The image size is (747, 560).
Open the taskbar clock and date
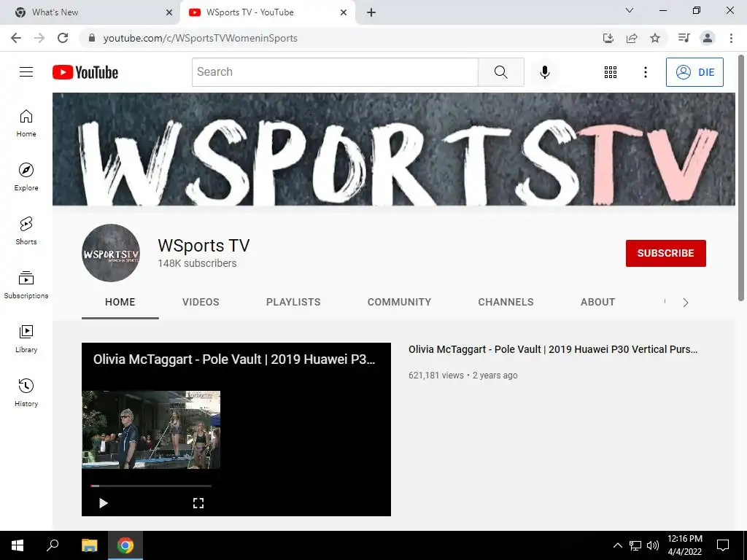(684, 545)
